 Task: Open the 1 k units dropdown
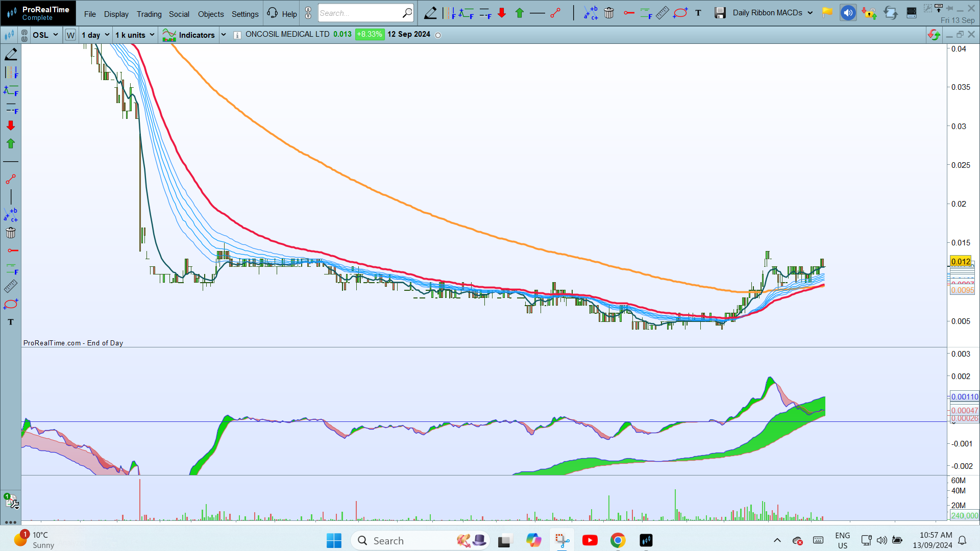tap(135, 35)
